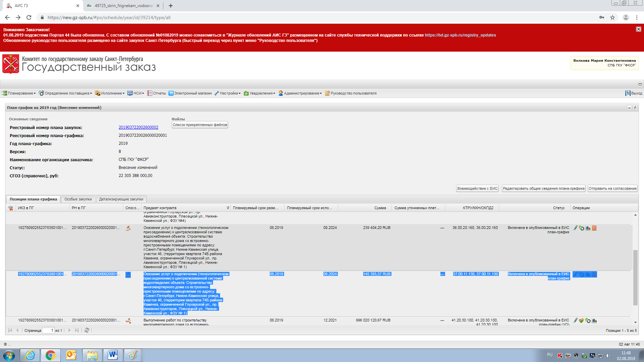Expand the Настройки menu
The width and height of the screenshot is (644, 362).
[x=227, y=93]
